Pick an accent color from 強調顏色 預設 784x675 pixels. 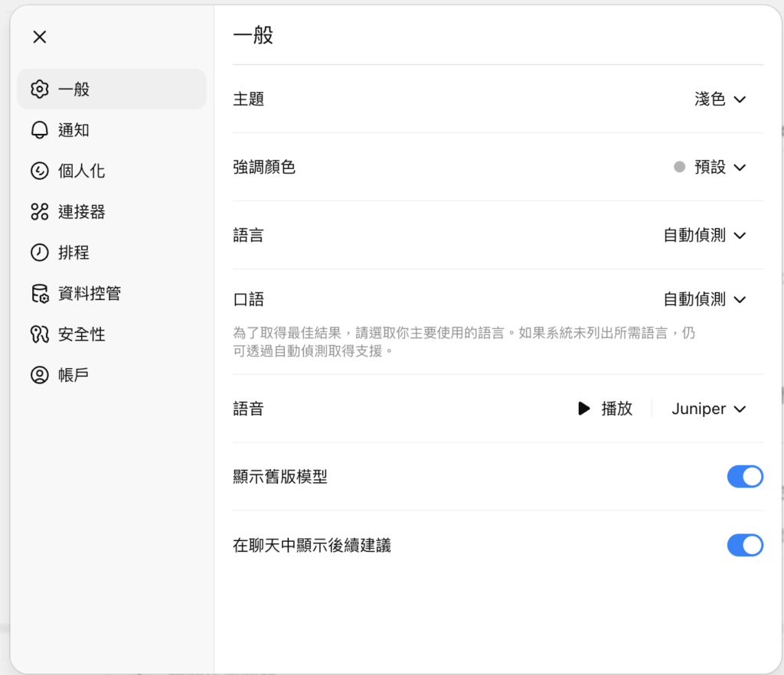pos(710,168)
